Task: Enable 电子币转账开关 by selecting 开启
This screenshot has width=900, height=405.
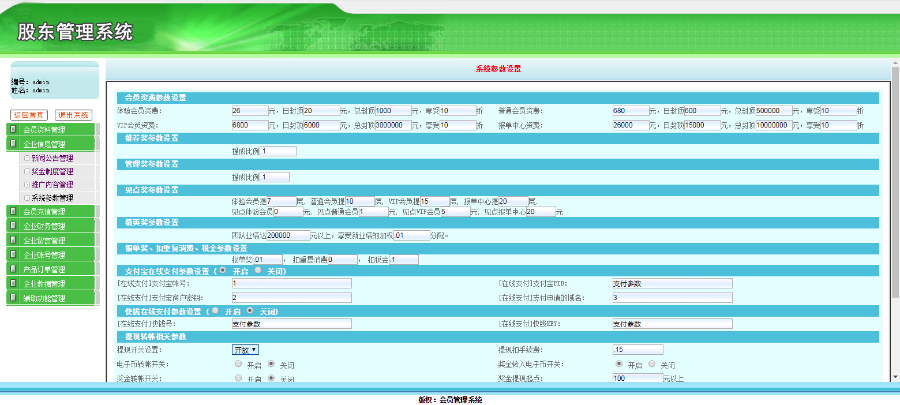Action: click(237, 365)
